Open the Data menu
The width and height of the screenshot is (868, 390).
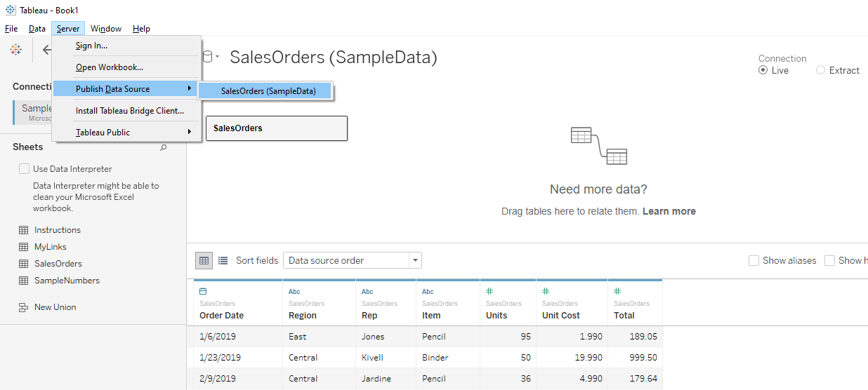(x=37, y=29)
